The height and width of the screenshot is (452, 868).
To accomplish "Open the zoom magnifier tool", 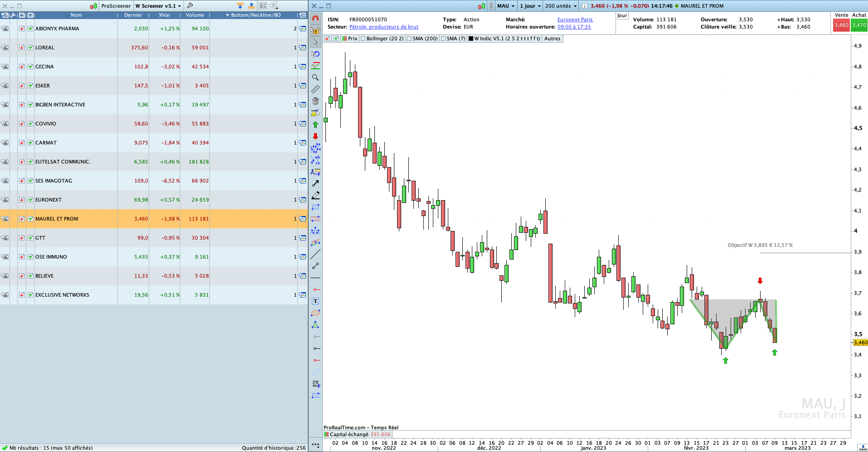I will coord(315,77).
